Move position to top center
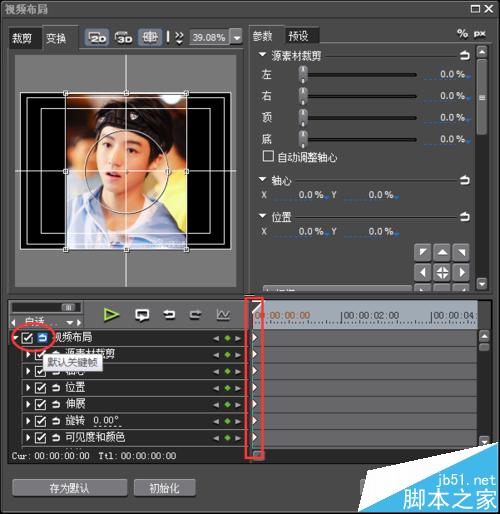Image resolution: width=500 pixels, height=514 pixels. click(x=442, y=252)
